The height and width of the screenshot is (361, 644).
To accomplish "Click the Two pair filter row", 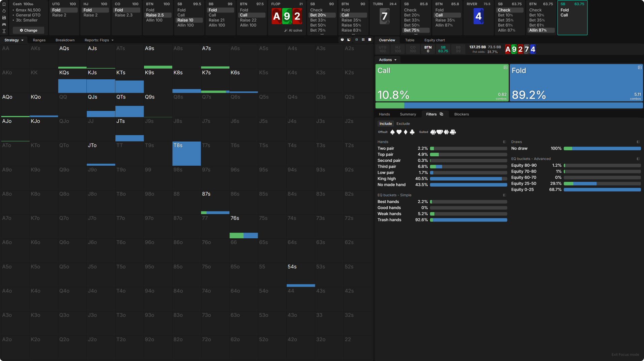I will (x=442, y=149).
